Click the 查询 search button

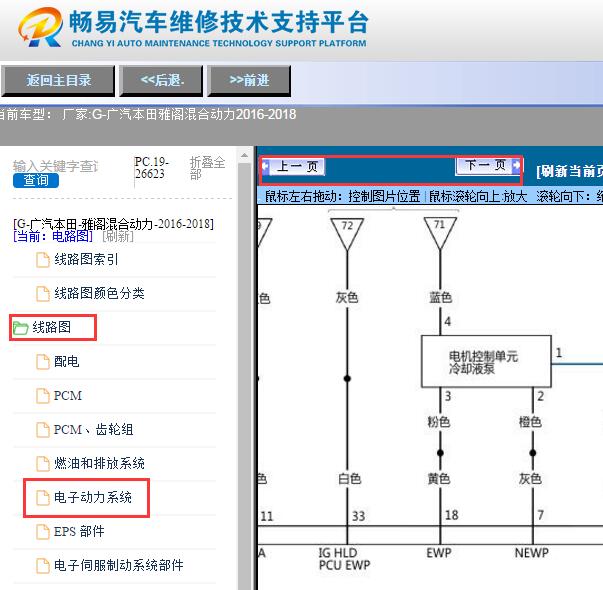pos(36,180)
